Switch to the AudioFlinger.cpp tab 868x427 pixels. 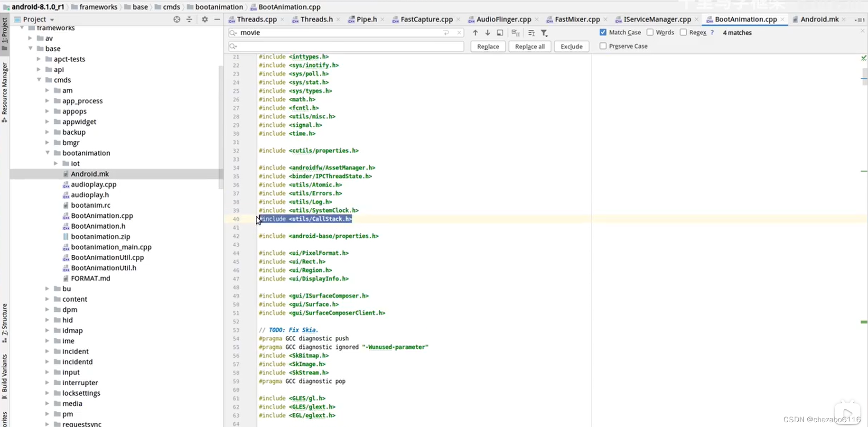[504, 19]
